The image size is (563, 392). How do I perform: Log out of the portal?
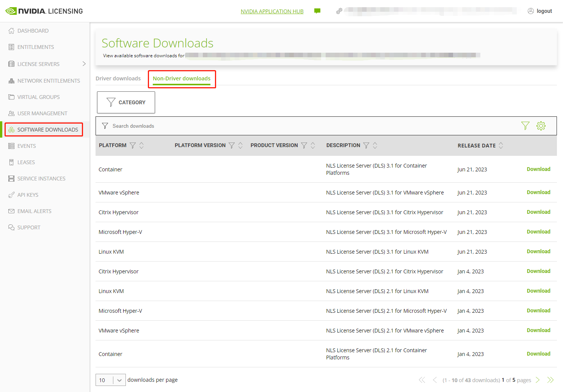point(540,11)
